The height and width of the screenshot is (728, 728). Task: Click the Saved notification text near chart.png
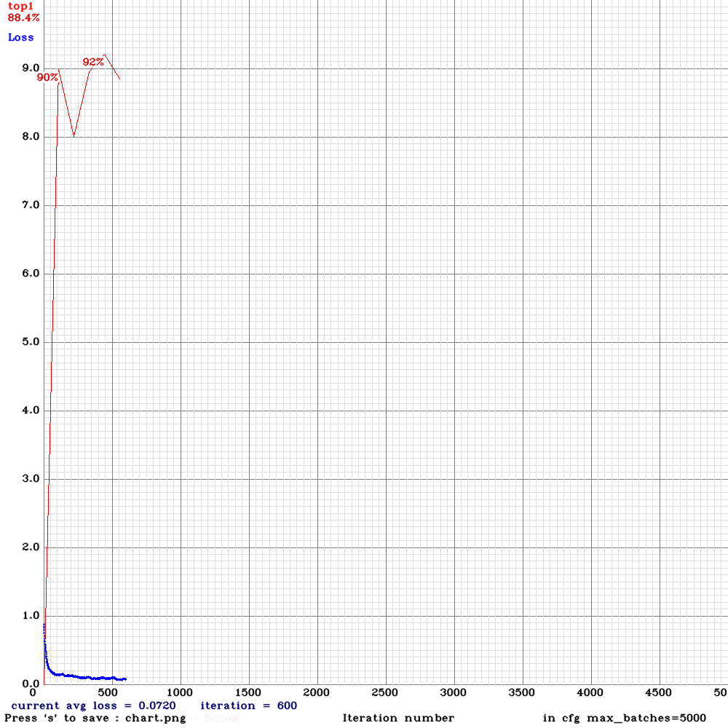220,718
